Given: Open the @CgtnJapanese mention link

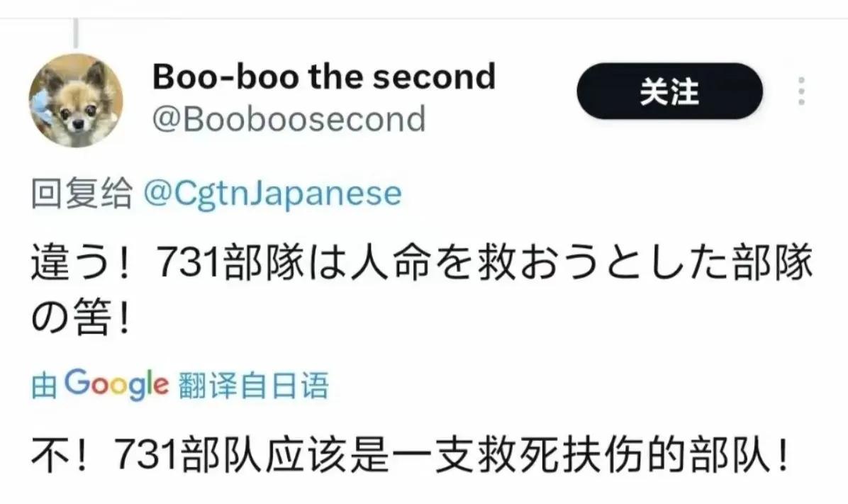Looking at the screenshot, I should point(272,194).
